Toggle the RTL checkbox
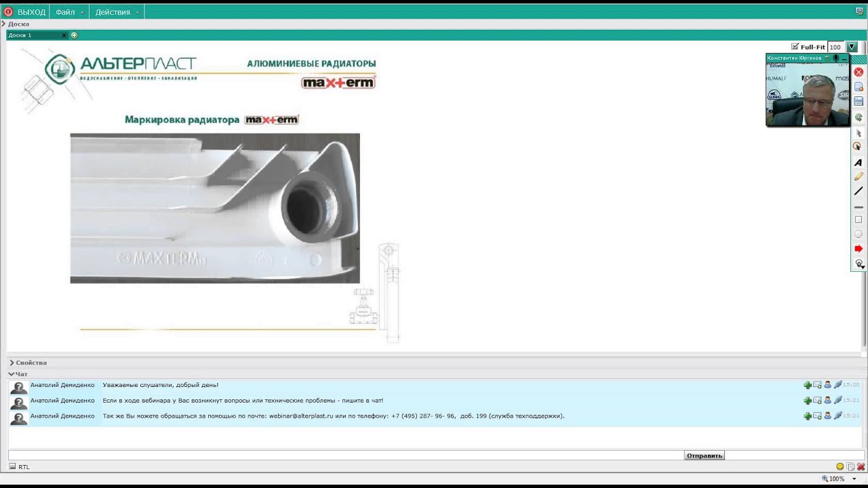 [x=12, y=467]
